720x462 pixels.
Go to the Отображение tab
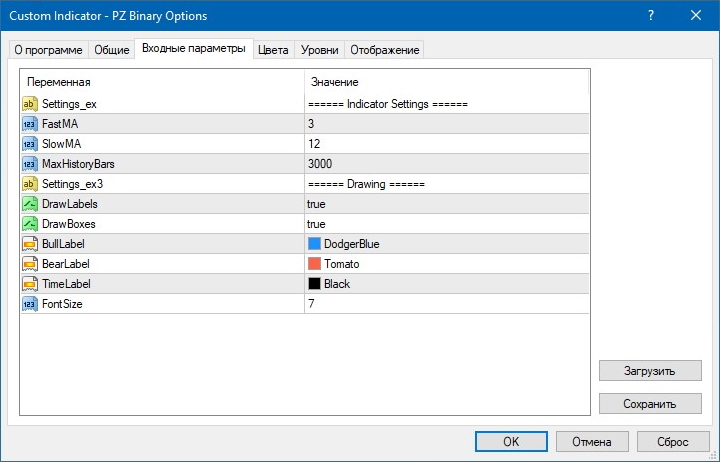click(385, 50)
